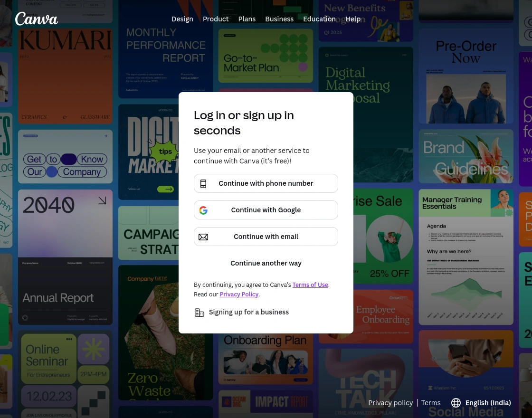Click the envelope icon in the email button
Viewport: 532px width, 418px height.
(x=203, y=237)
